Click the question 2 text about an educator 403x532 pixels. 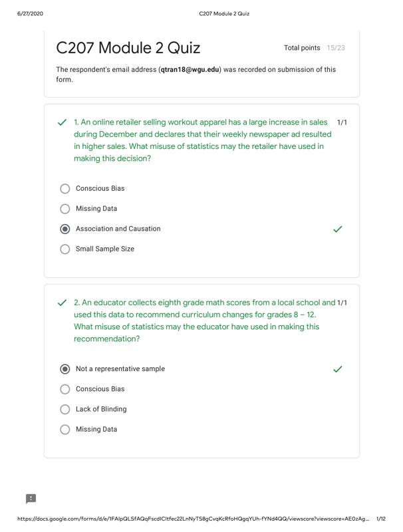(x=205, y=321)
